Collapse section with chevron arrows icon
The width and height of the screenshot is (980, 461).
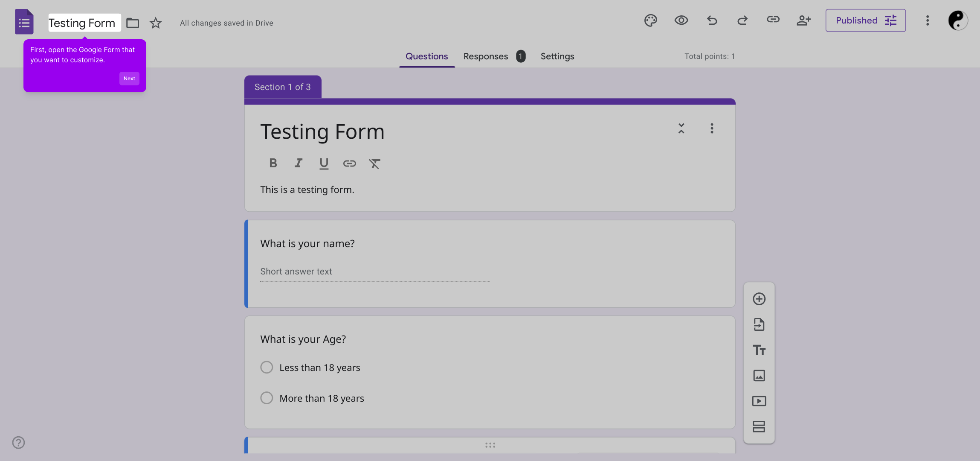681,128
